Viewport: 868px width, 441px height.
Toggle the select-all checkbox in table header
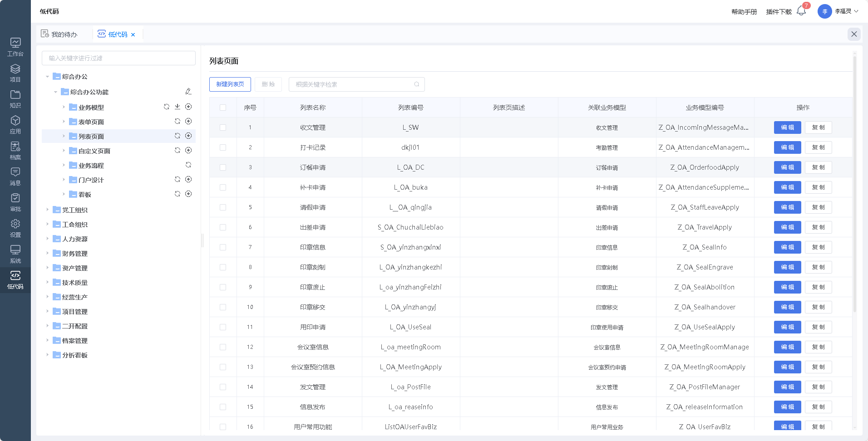223,108
